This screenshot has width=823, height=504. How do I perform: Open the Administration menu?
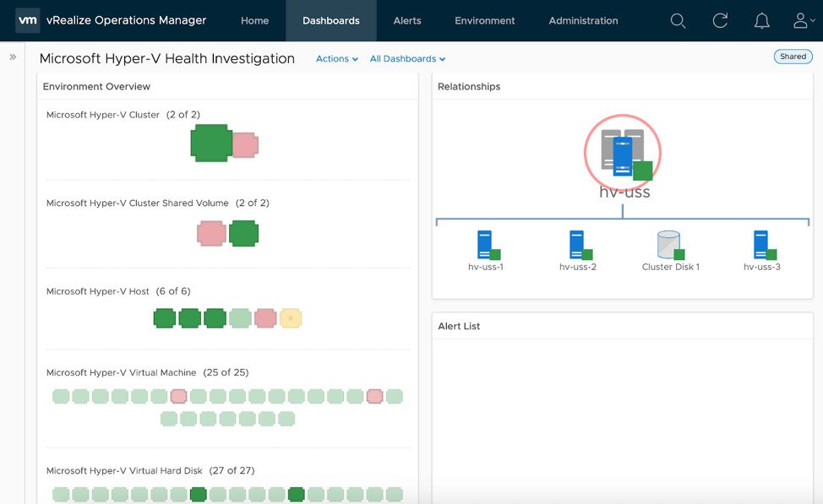(583, 20)
